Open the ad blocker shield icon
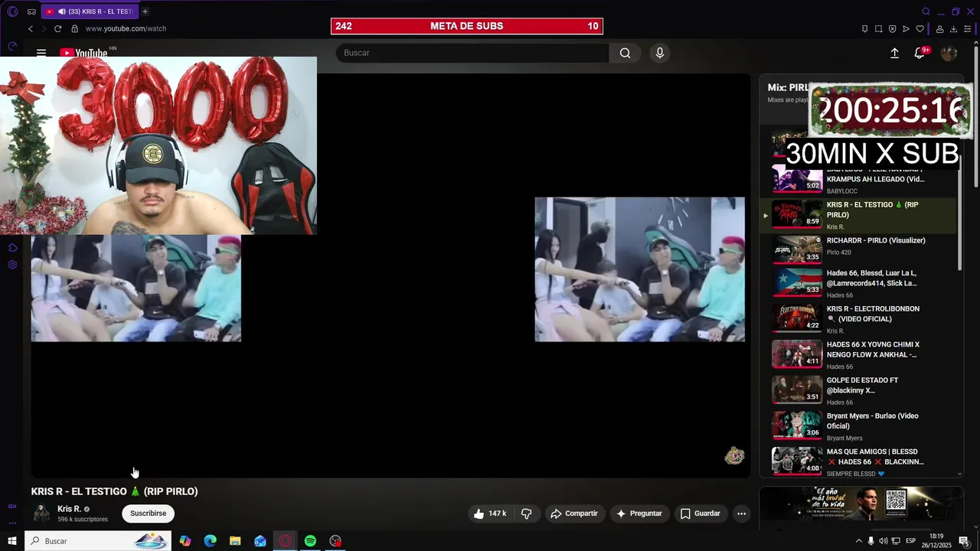This screenshot has height=551, width=980. tap(892, 29)
